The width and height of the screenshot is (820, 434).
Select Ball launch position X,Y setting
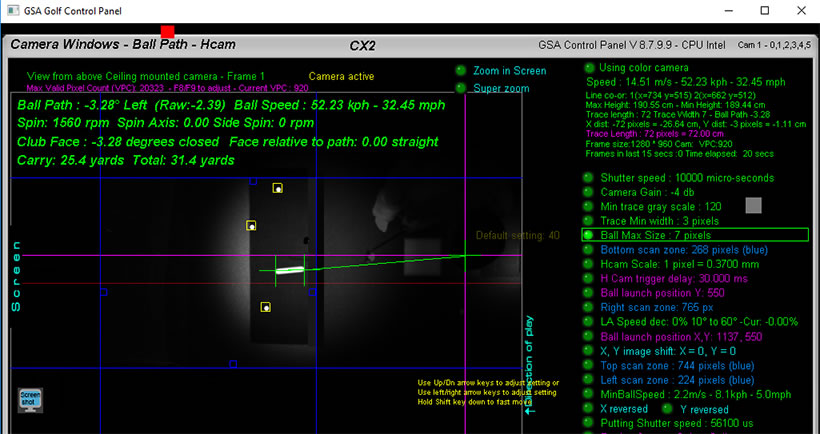[589, 336]
